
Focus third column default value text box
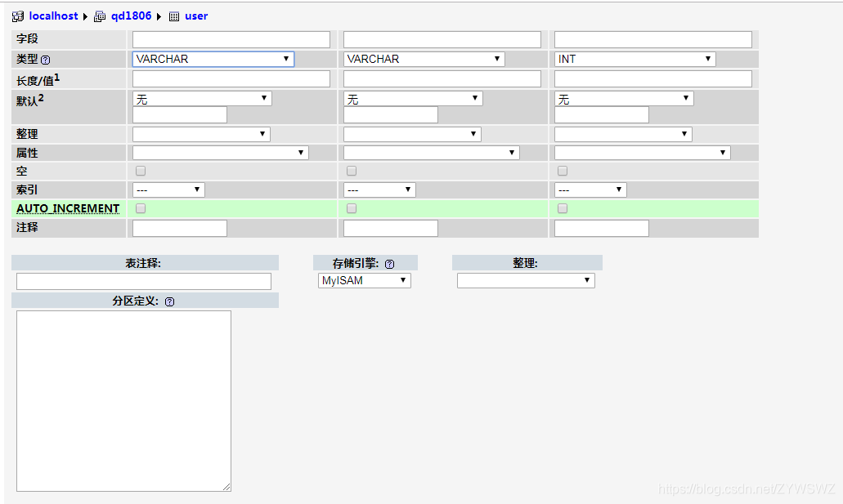tap(602, 115)
